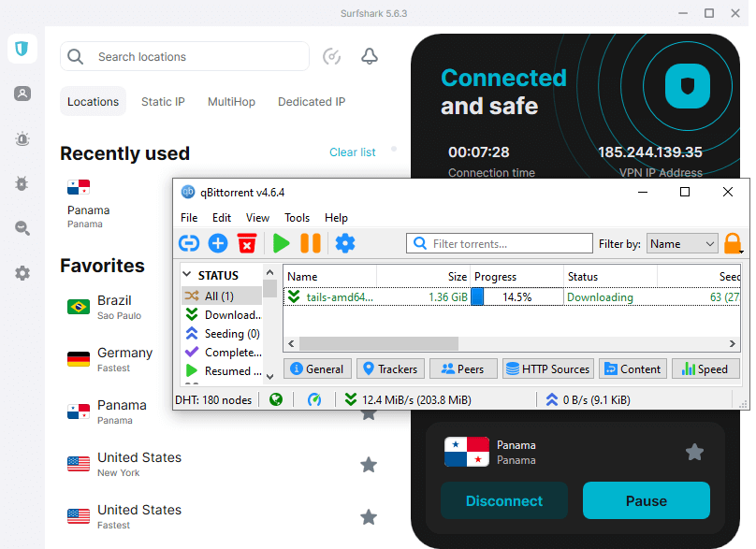This screenshot has width=756, height=549.
Task: Select the All (1) status filter
Action: [x=222, y=296]
